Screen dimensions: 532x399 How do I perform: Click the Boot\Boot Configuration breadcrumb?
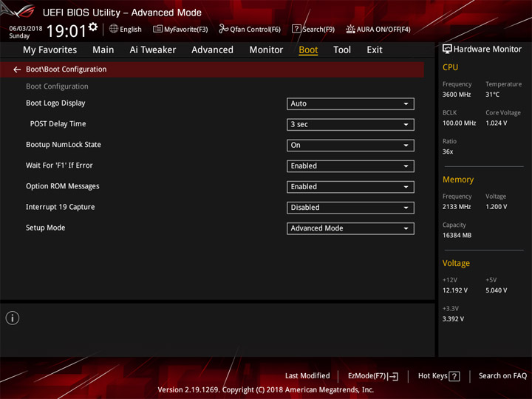(66, 69)
